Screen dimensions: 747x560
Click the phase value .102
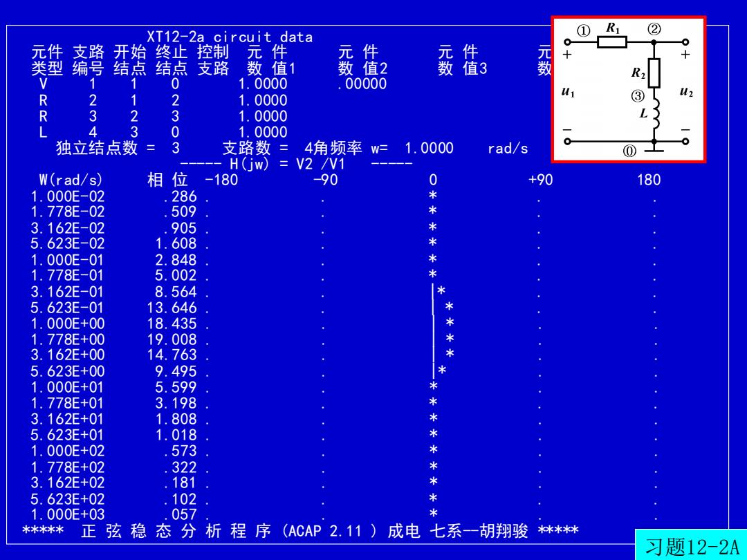pos(180,499)
